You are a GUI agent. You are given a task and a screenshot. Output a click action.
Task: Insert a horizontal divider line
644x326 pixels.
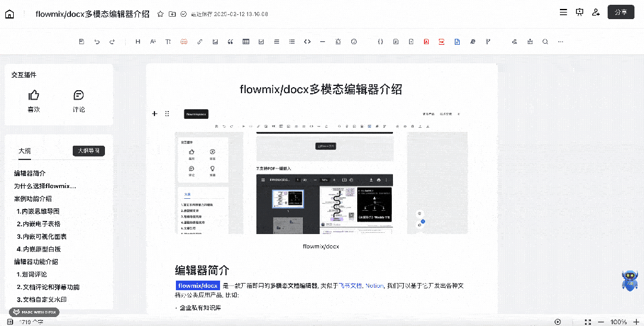point(323,42)
